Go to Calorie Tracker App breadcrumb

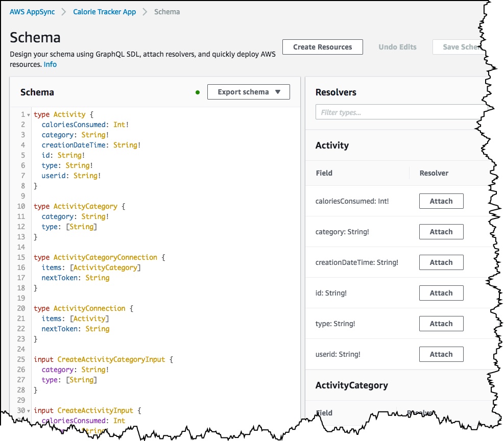[105, 12]
